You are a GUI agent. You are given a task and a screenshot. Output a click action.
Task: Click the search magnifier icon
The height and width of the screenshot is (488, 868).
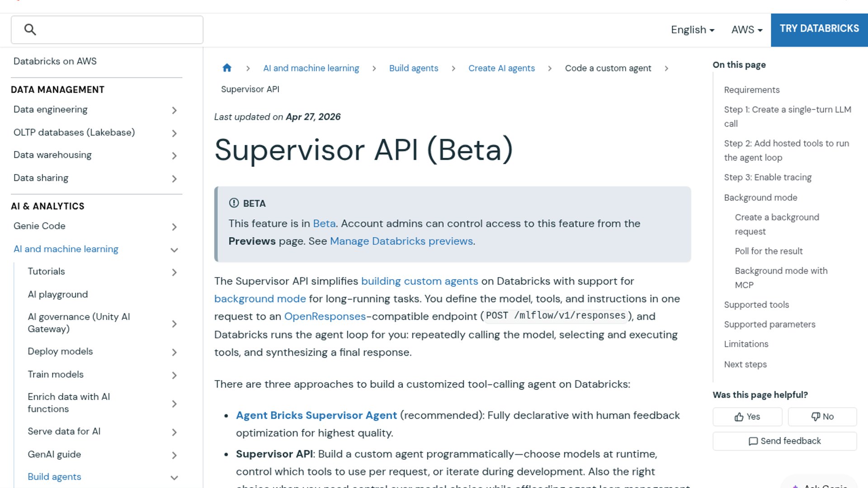pos(30,30)
